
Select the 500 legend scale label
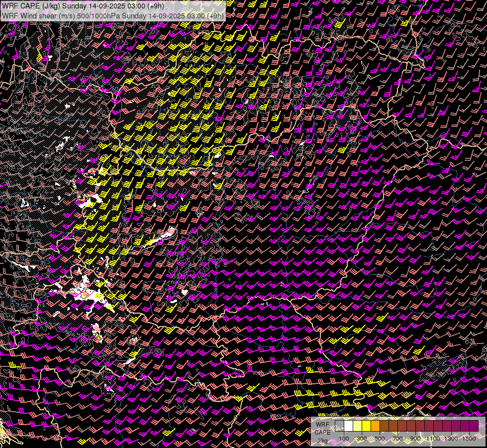[x=380, y=439]
